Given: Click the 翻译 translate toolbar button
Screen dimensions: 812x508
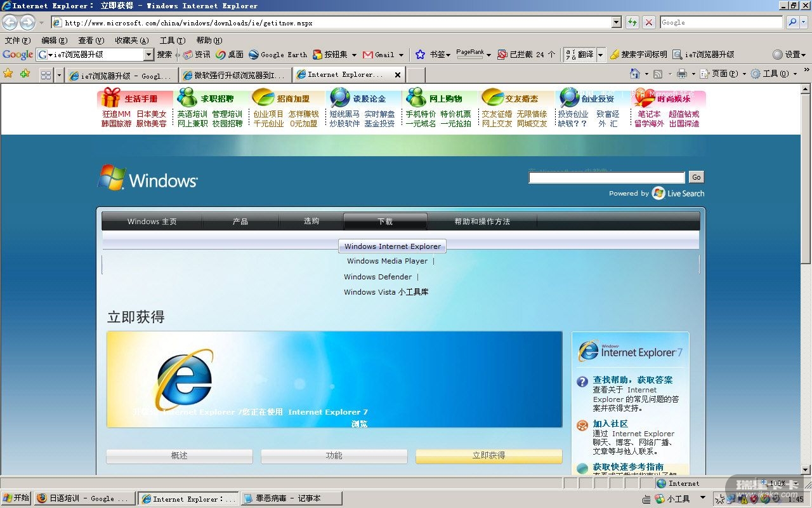Looking at the screenshot, I should pyautogui.click(x=579, y=55).
